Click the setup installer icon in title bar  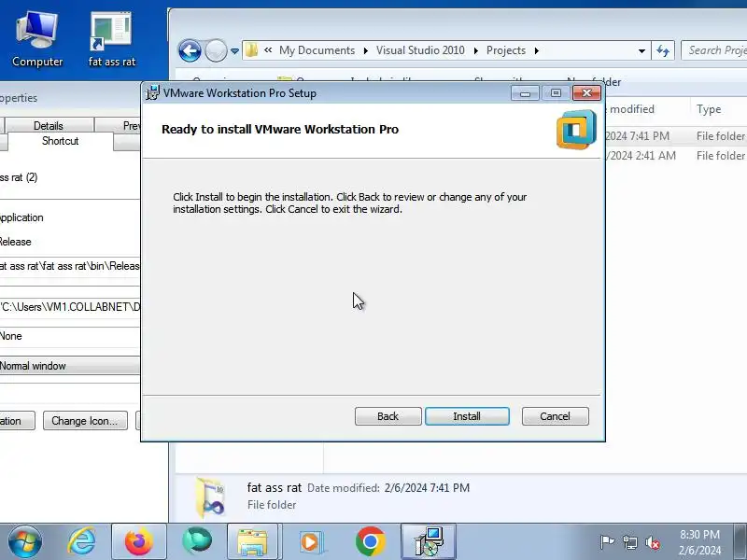[152, 92]
